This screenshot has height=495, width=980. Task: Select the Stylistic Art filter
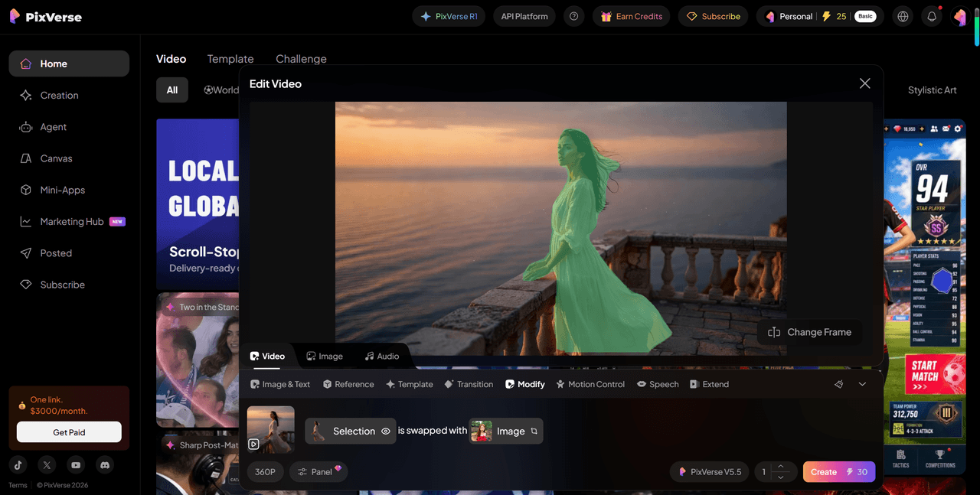[x=932, y=90]
